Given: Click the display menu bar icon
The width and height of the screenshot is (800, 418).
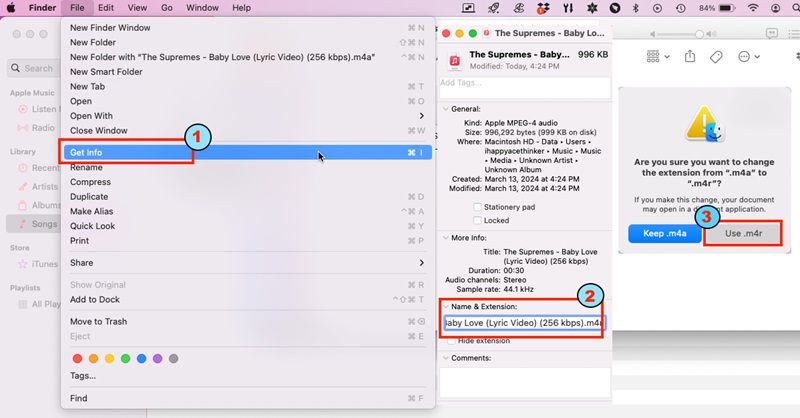Looking at the screenshot, I should pos(468,8).
